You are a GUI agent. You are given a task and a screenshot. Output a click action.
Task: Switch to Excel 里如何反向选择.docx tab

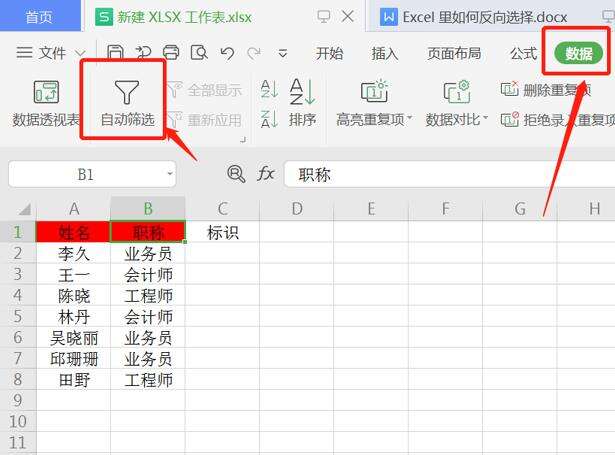click(485, 17)
